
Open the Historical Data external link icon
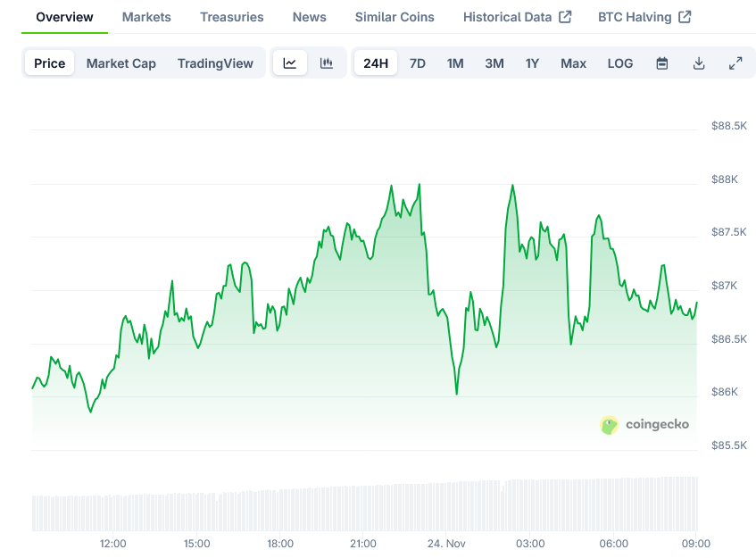click(566, 16)
